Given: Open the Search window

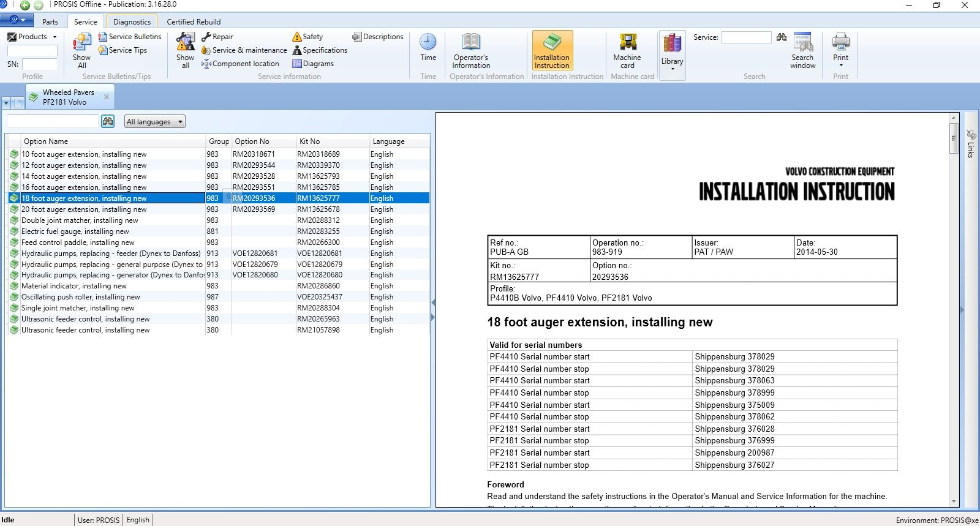Looking at the screenshot, I should coord(802,51).
